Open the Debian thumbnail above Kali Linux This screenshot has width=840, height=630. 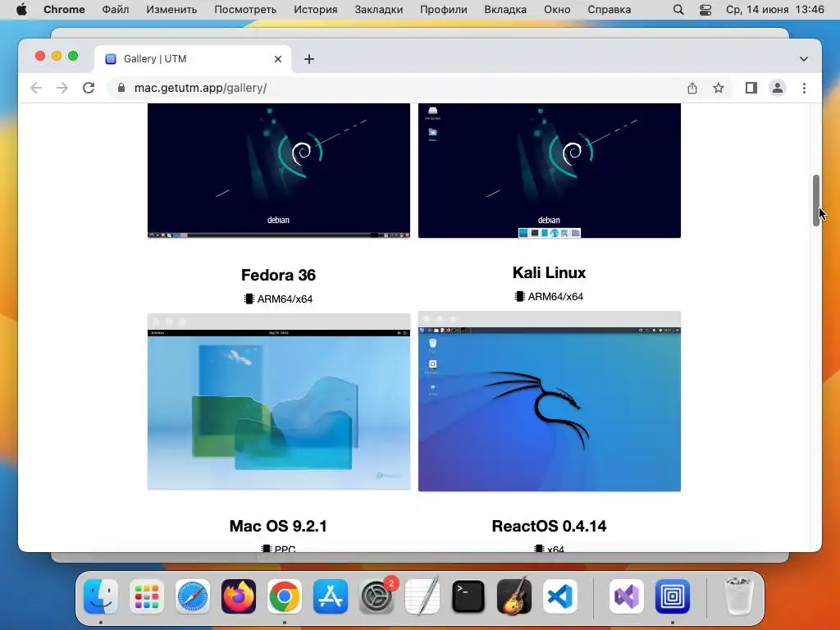(549, 171)
